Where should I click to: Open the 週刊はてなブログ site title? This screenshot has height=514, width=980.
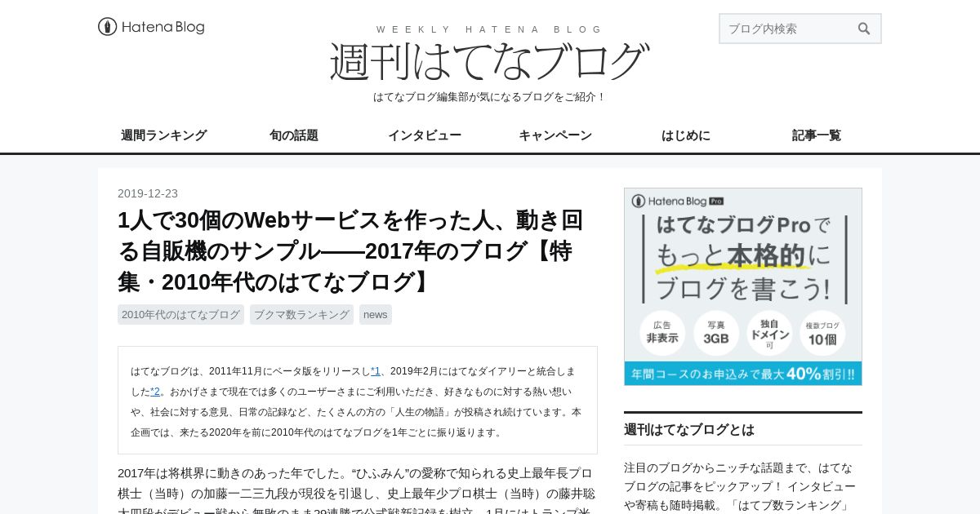pos(490,61)
